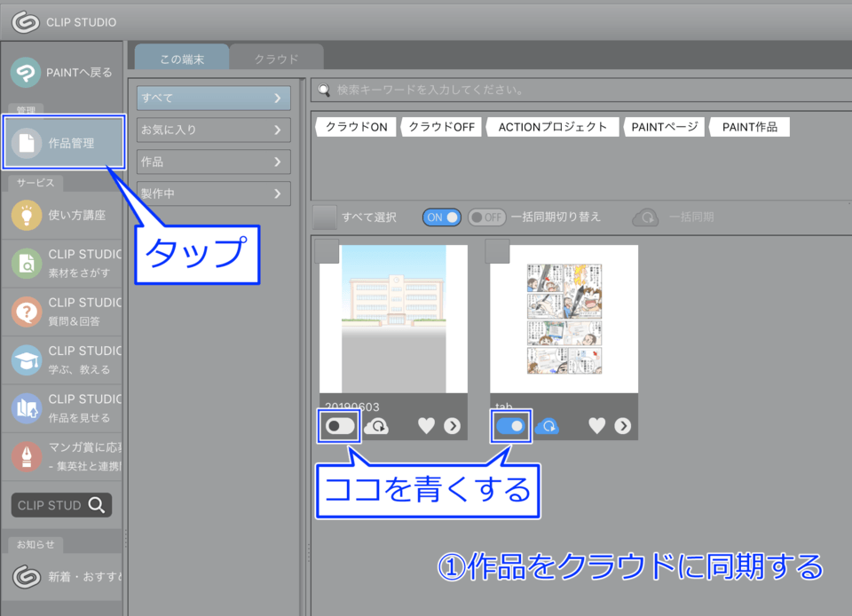
Task: Open the 質問＆回答 question mark icon
Action: pyautogui.click(x=28, y=312)
